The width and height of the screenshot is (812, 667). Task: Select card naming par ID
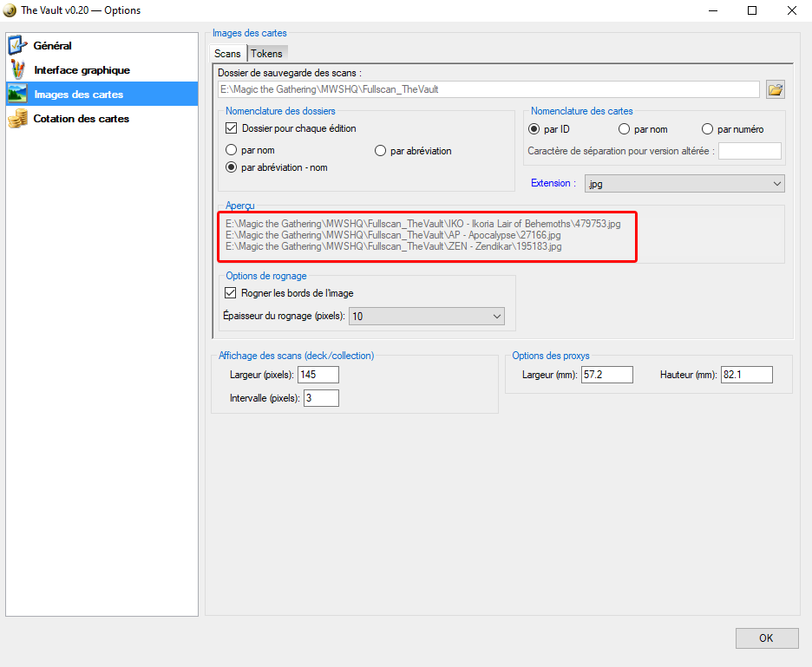pyautogui.click(x=534, y=129)
